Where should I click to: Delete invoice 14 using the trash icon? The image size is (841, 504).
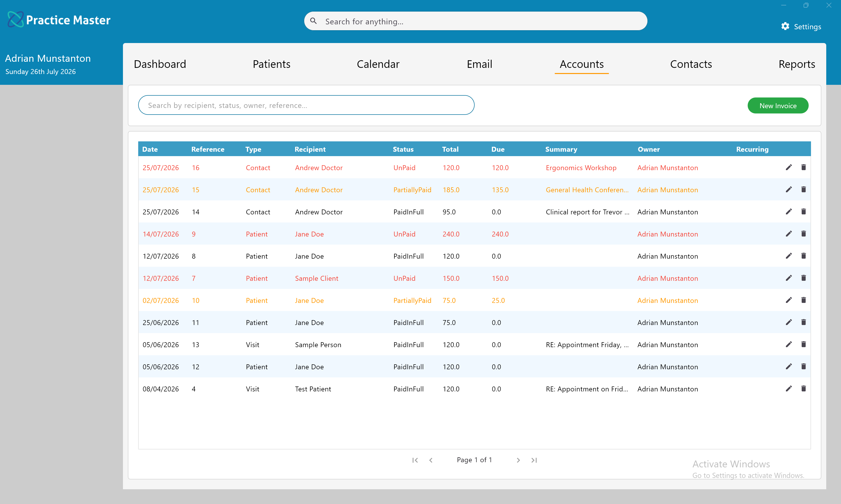pos(803,212)
